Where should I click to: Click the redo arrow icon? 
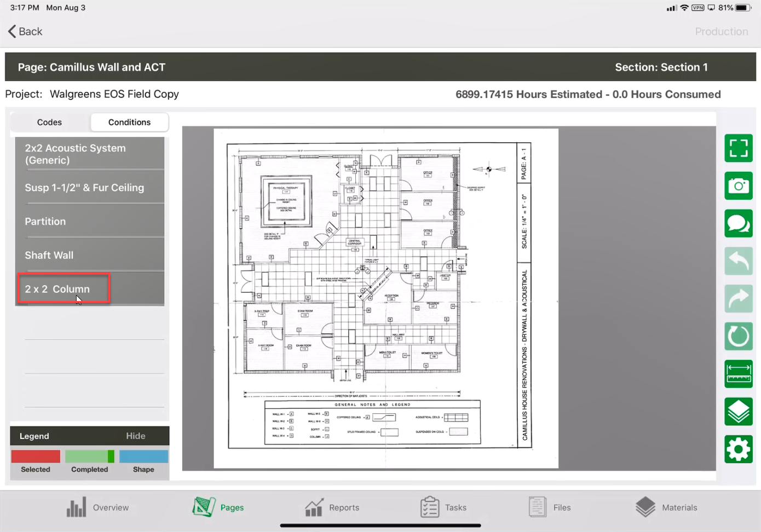738,299
